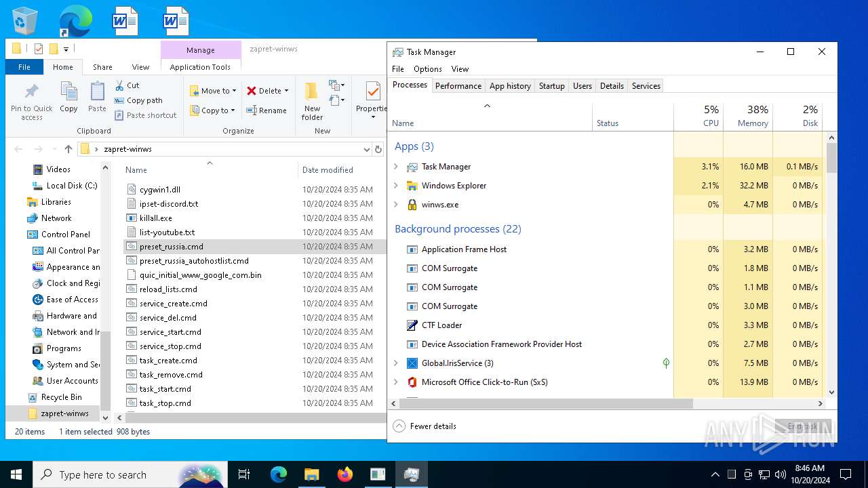
Task: Open the Application Tools ribbon tab
Action: 200,67
